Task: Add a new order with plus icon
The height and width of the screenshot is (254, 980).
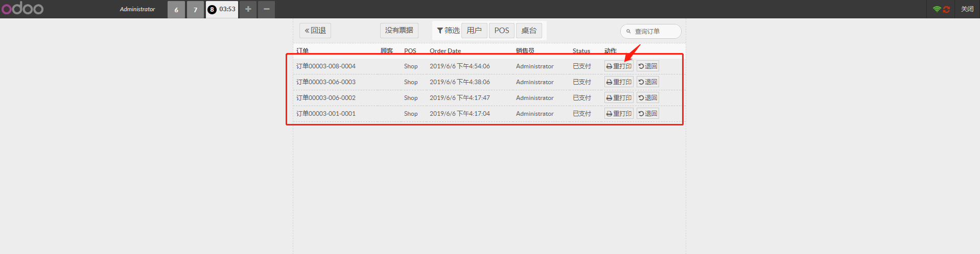Action: click(x=248, y=9)
